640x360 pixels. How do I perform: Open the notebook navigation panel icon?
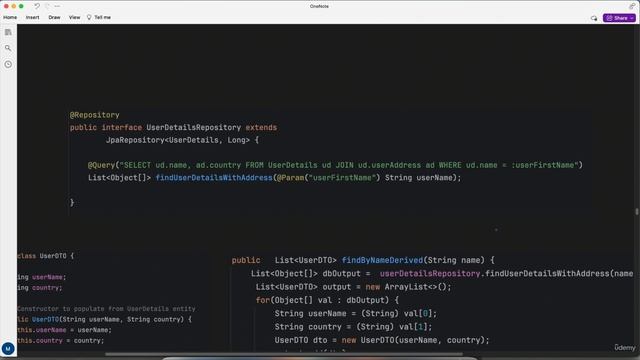point(8,32)
